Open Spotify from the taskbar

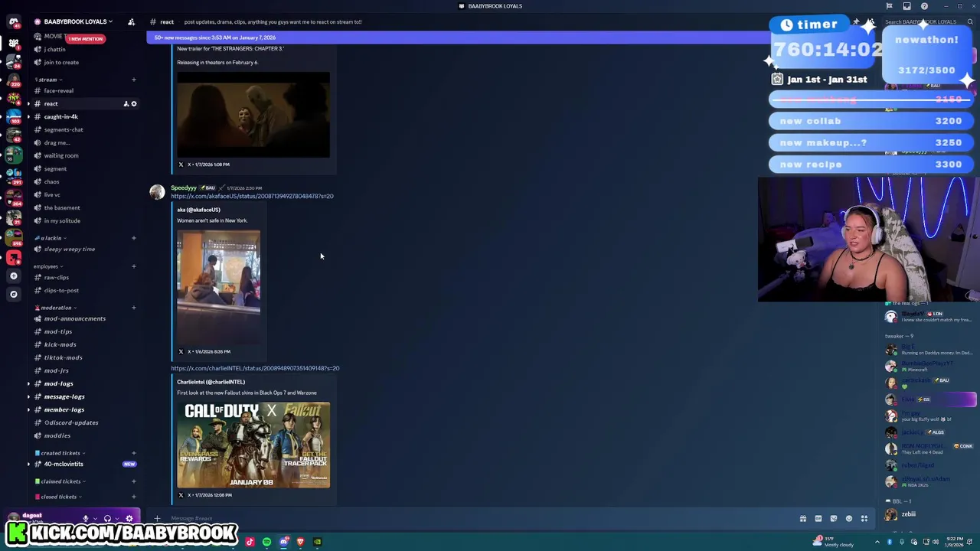(266, 542)
